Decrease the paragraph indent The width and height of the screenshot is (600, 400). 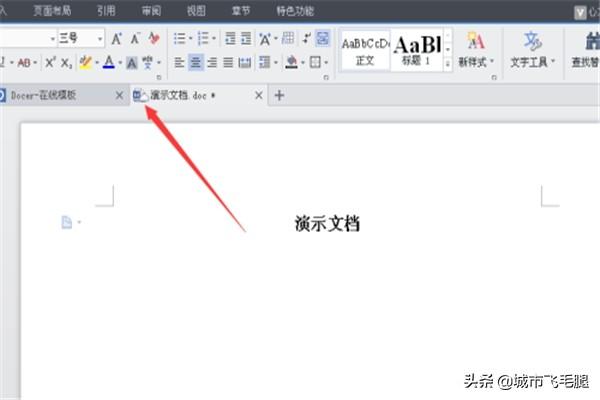pyautogui.click(x=230, y=39)
